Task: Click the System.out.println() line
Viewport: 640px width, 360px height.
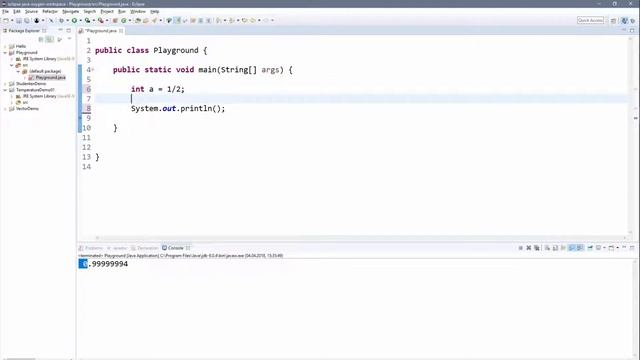Action: (178, 109)
